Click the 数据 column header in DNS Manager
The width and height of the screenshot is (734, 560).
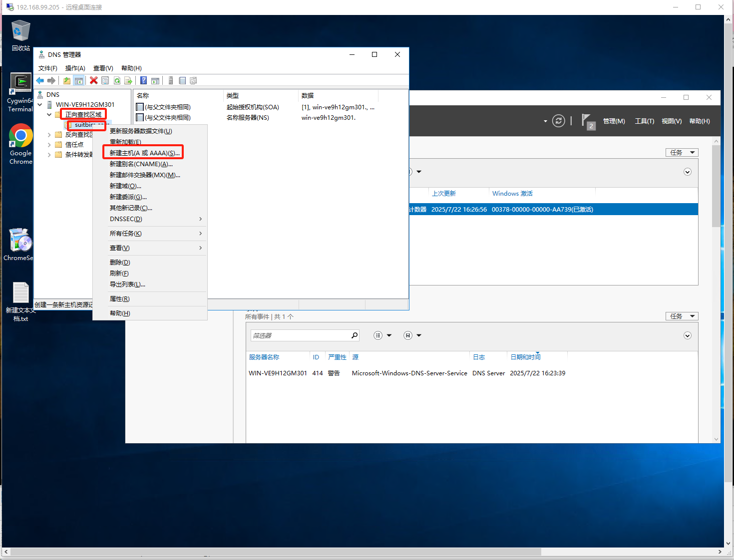(338, 95)
